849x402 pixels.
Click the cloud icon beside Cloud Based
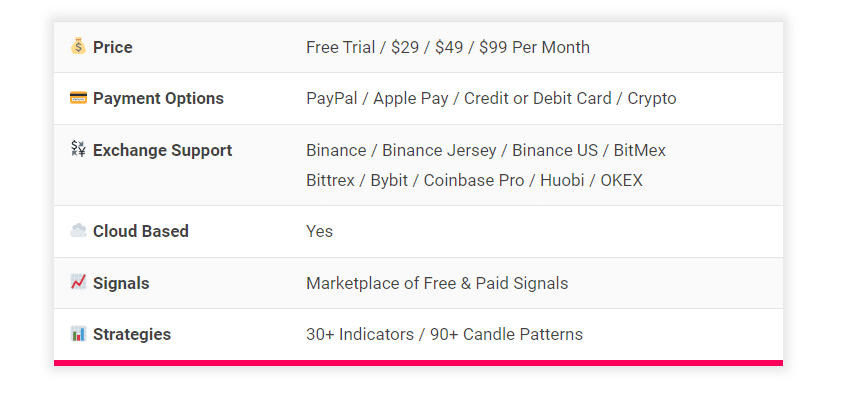point(78,231)
